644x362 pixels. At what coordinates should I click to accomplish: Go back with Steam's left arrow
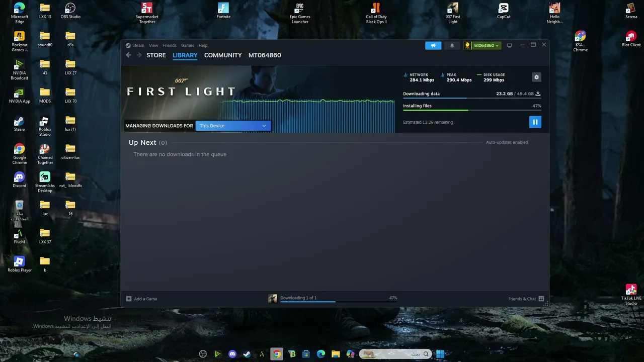[128, 55]
